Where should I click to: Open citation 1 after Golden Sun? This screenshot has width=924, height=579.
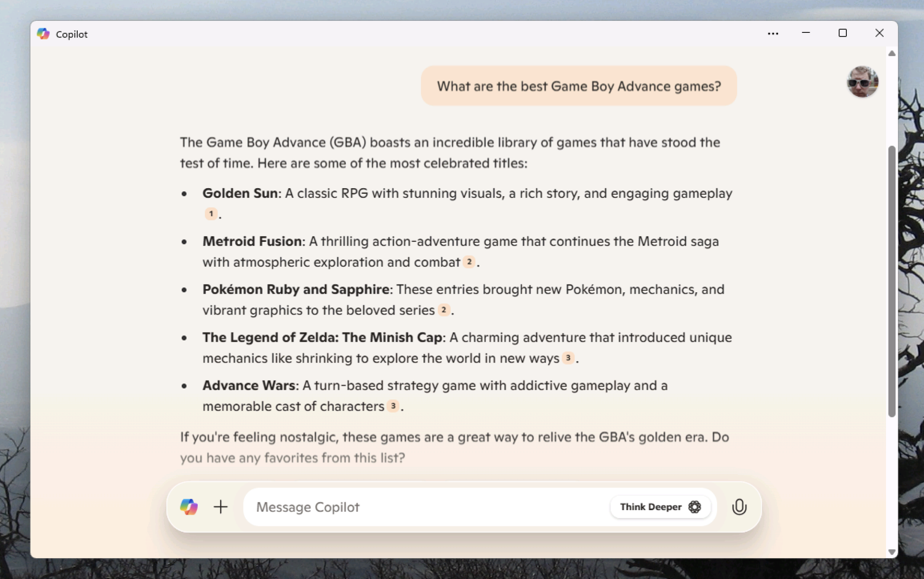pos(211,214)
